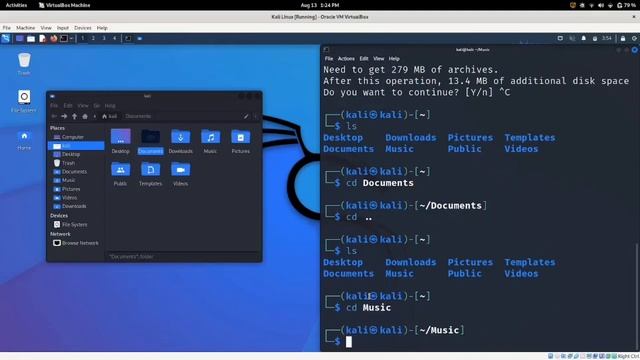The height and width of the screenshot is (360, 640).
Task: Click the file manager launcher in Kali panel
Action: [31, 38]
